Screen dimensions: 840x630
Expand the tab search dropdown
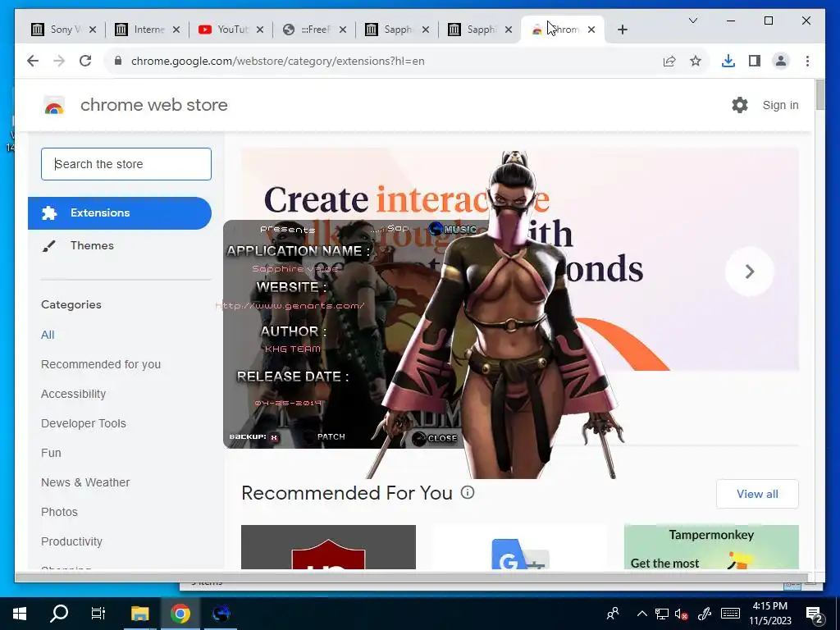point(692,21)
